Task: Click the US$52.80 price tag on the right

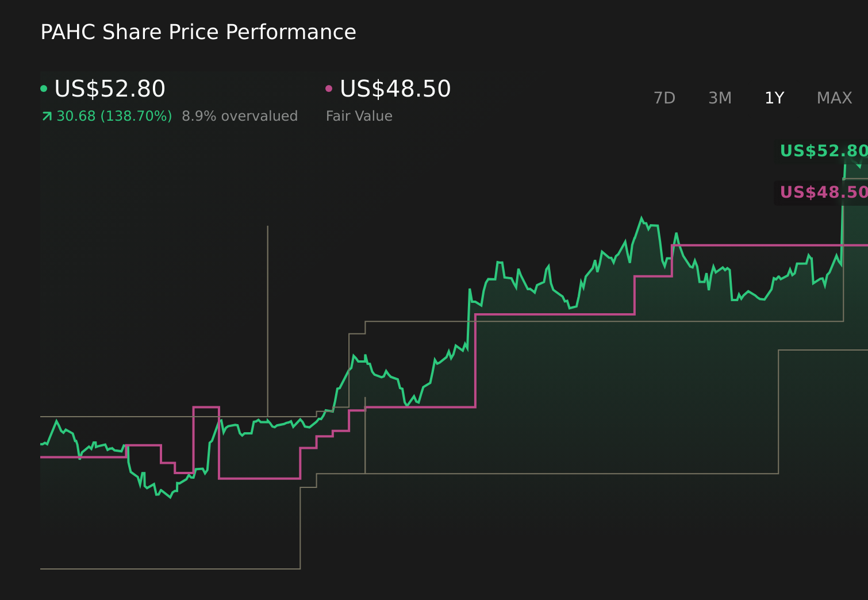Action: click(x=823, y=151)
